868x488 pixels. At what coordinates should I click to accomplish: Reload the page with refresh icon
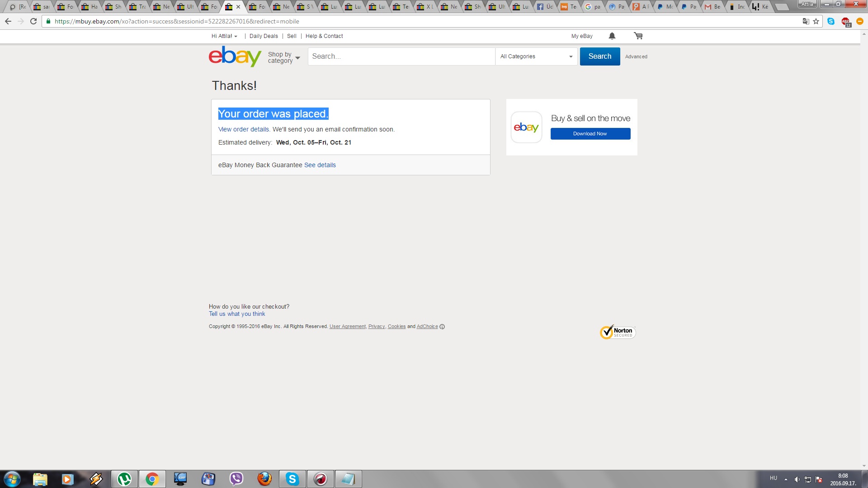(x=33, y=21)
